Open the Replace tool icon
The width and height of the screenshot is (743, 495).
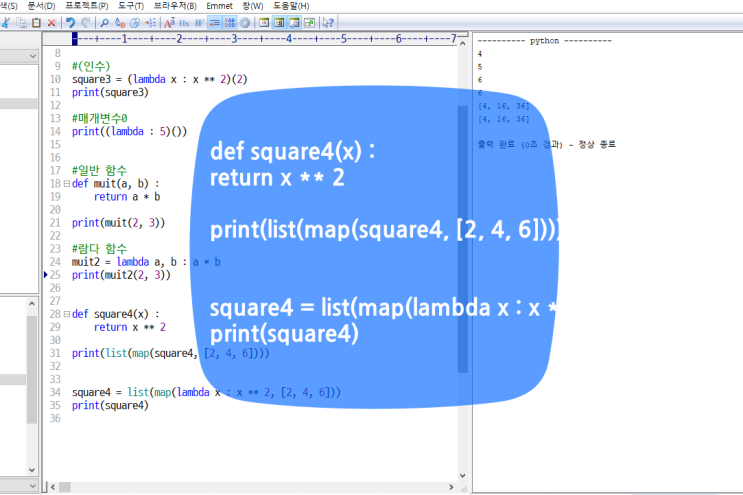click(x=120, y=22)
